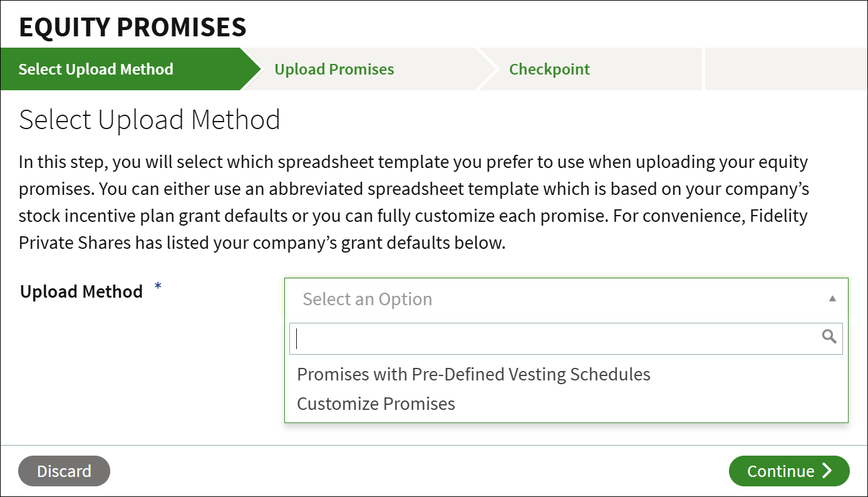Click the required asterisk beside Upload Method
Image resolution: width=868 pixels, height=497 pixels.
[158, 287]
